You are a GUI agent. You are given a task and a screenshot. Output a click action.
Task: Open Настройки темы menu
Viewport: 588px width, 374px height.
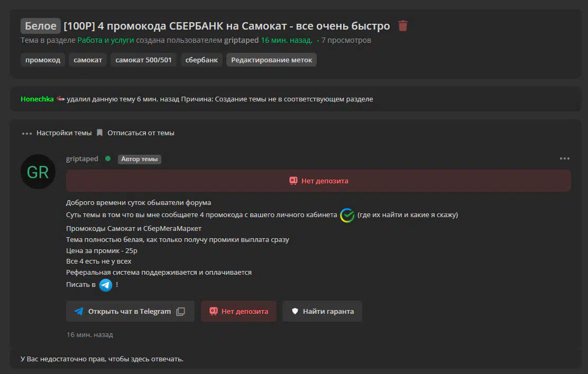click(x=64, y=133)
